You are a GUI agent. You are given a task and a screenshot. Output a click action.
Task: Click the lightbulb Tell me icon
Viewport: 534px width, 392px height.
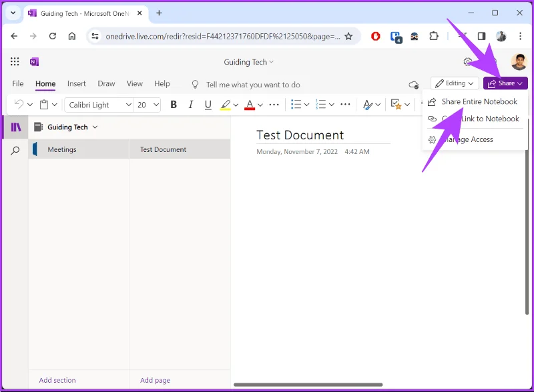(195, 85)
